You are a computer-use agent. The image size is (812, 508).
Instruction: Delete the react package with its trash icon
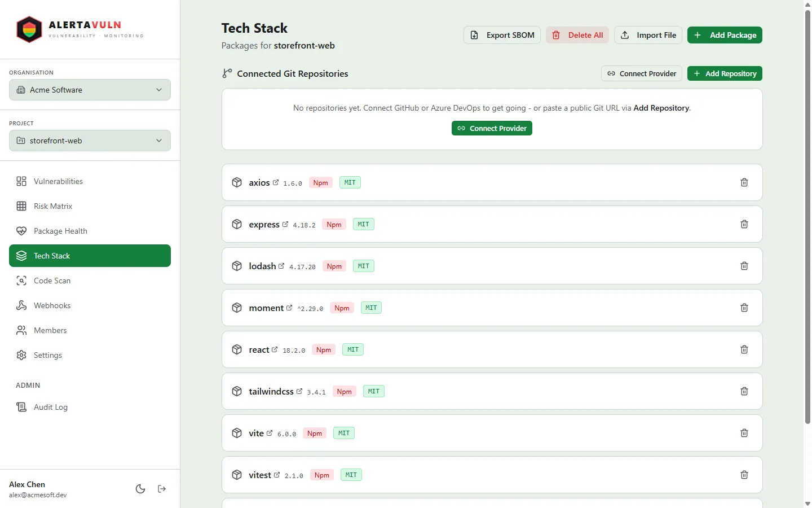pos(744,349)
